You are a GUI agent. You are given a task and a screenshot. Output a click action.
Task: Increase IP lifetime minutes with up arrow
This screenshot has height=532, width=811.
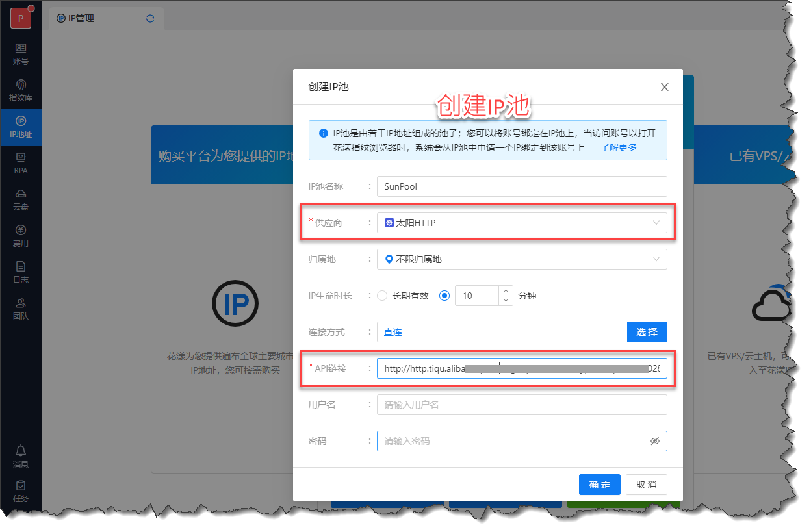pos(506,291)
